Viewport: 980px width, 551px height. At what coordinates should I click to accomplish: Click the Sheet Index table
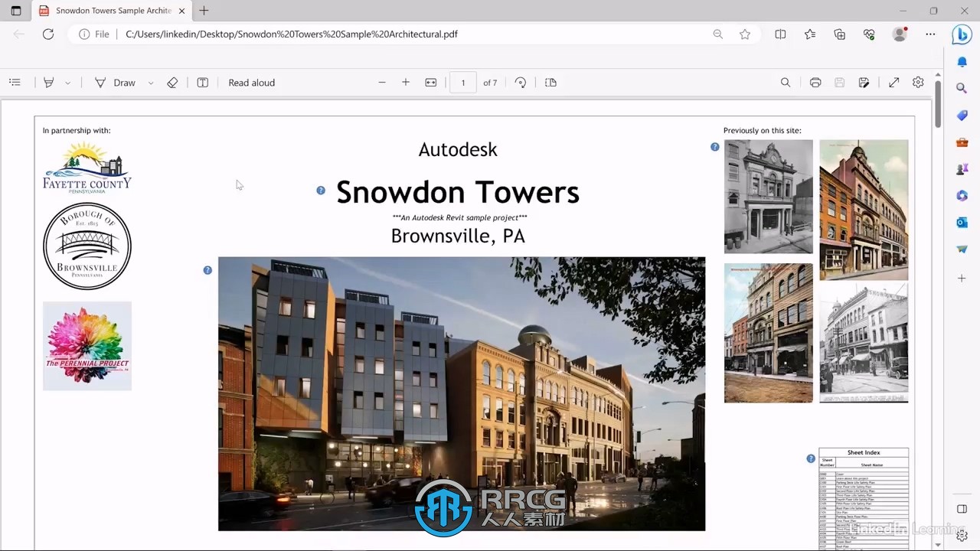(864, 498)
